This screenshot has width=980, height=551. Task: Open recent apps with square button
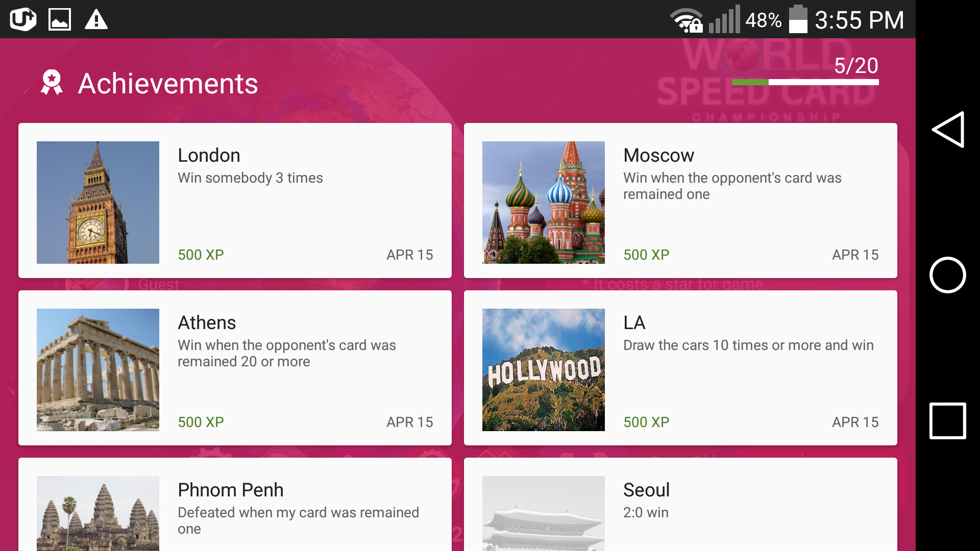coord(947,421)
